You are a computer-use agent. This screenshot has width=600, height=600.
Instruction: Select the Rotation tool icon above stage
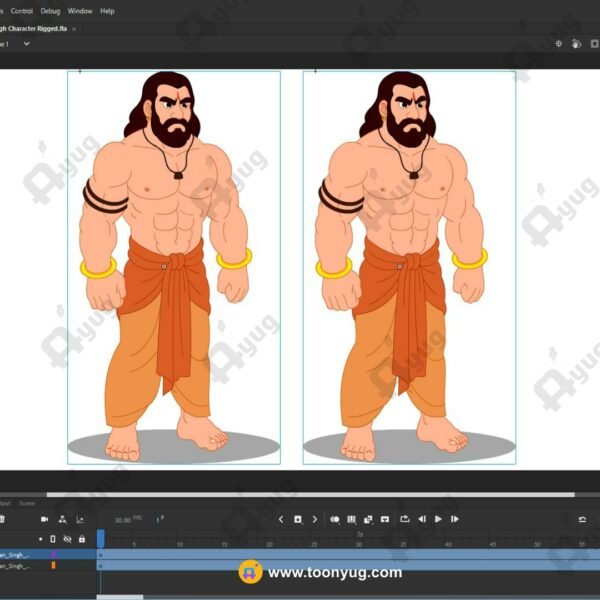[x=576, y=44]
